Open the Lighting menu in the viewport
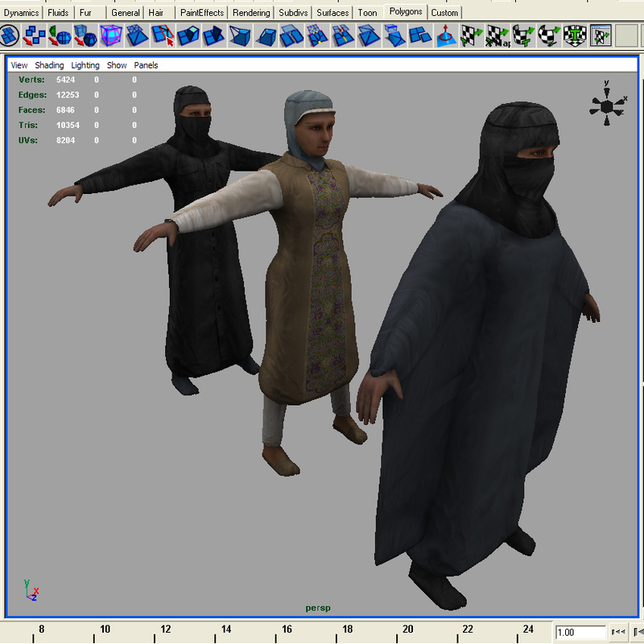Viewport: 644px width, 644px height. (85, 65)
